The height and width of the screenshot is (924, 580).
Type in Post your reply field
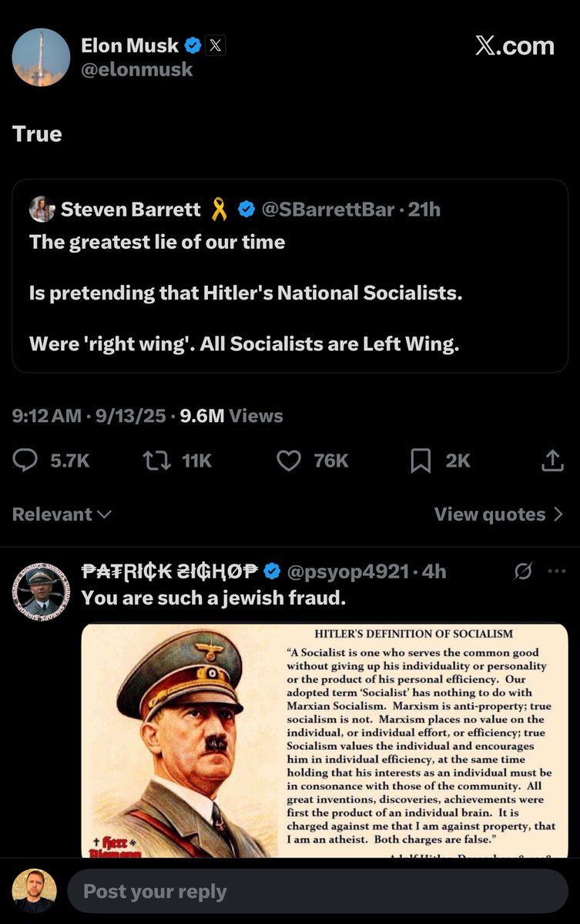[x=316, y=892]
